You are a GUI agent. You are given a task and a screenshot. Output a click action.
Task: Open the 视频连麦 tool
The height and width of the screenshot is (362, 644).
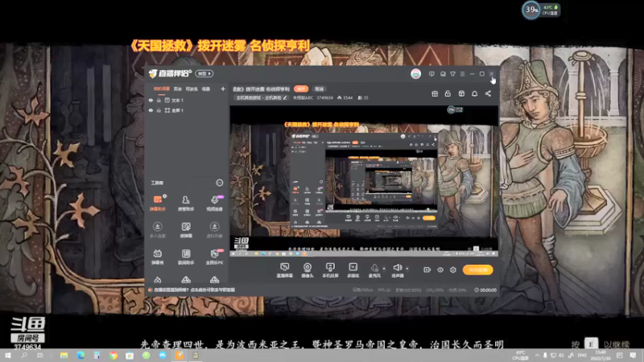coord(214,203)
